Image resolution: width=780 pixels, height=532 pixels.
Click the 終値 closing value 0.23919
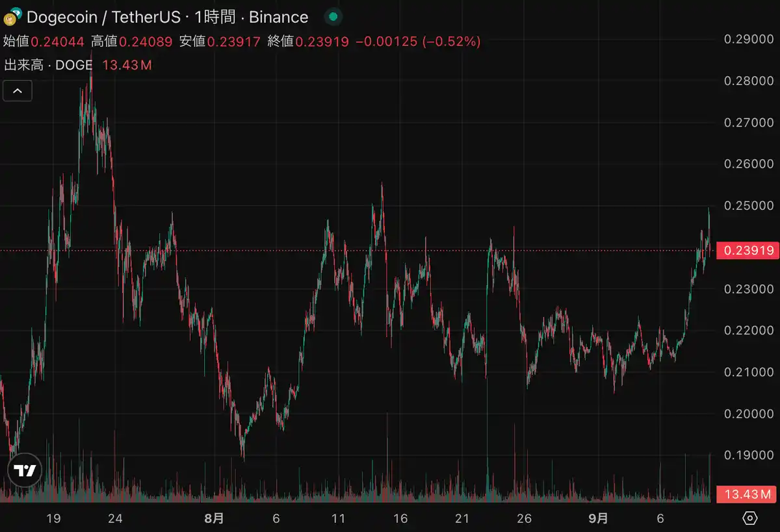click(322, 42)
